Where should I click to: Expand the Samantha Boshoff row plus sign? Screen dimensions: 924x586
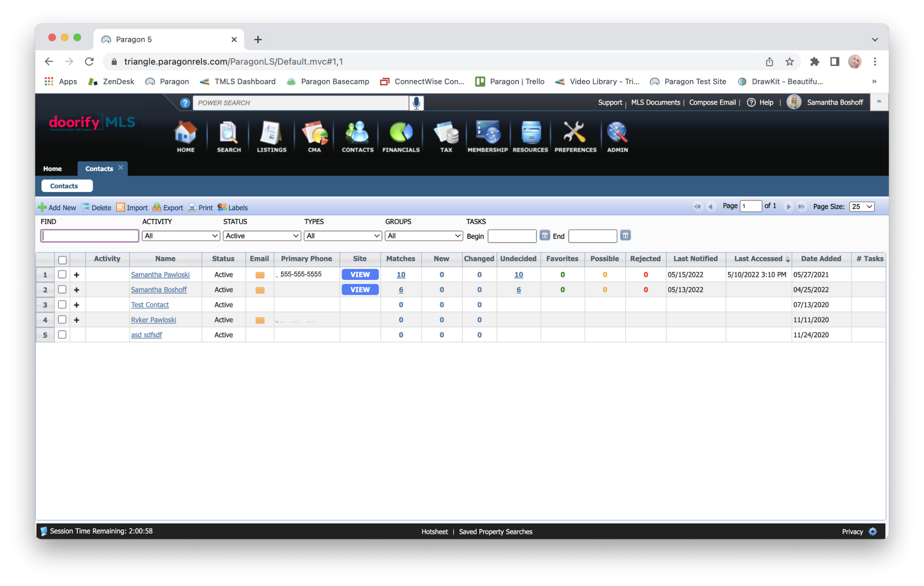pos(77,290)
